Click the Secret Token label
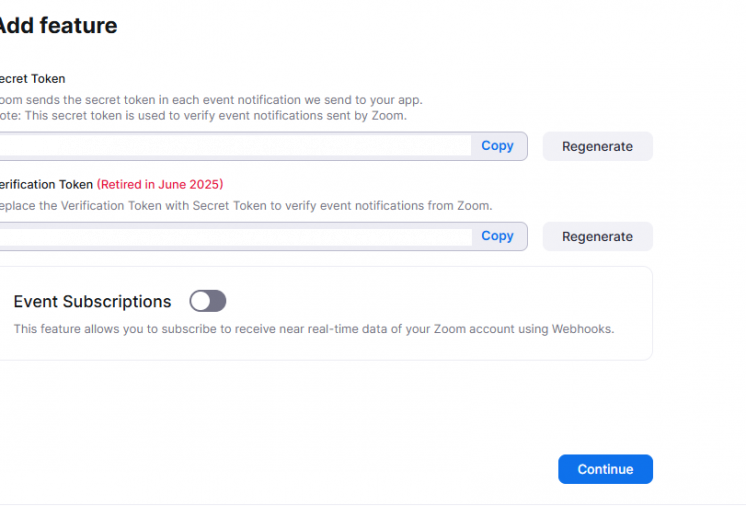 [x=33, y=79]
